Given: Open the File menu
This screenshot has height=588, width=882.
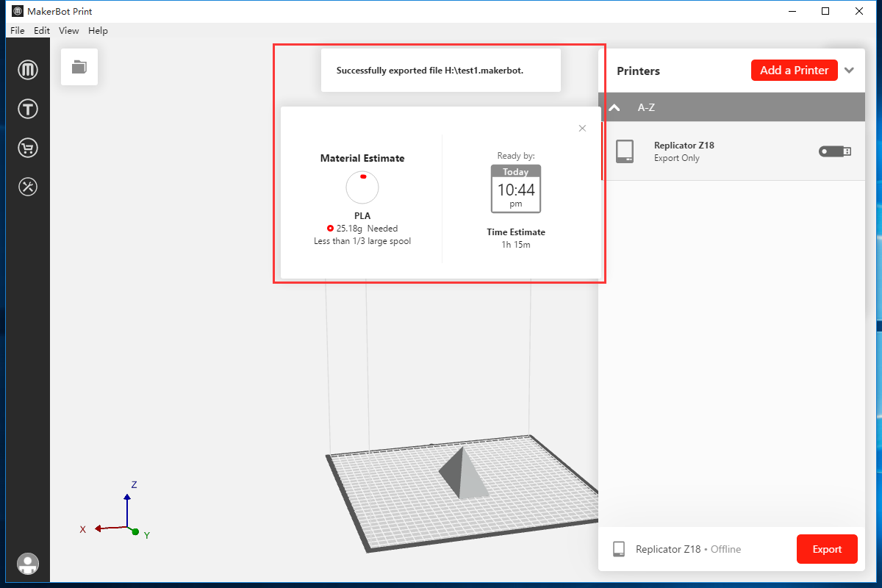Looking at the screenshot, I should [x=16, y=30].
